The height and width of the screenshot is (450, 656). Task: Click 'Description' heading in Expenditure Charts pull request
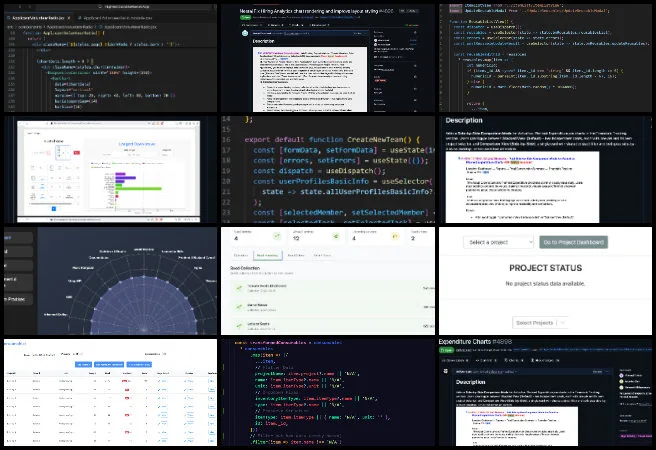pyautogui.click(x=471, y=382)
